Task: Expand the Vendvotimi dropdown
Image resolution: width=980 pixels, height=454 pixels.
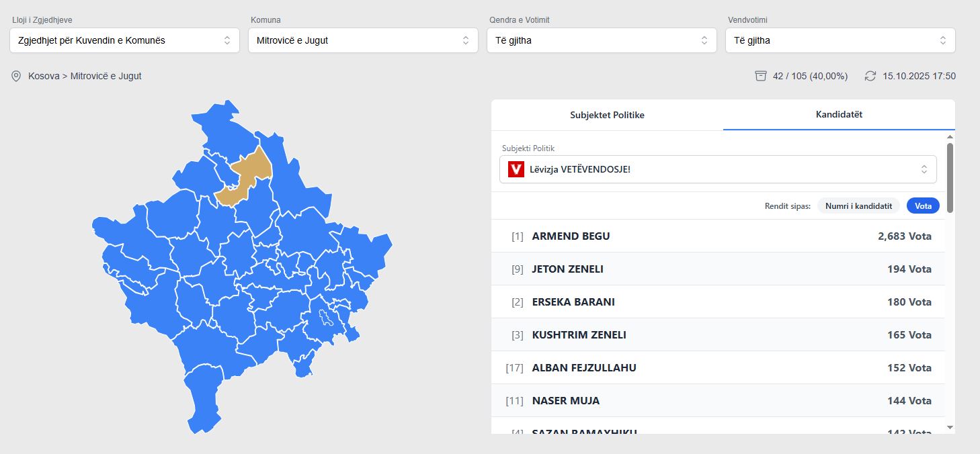Action: click(x=840, y=40)
